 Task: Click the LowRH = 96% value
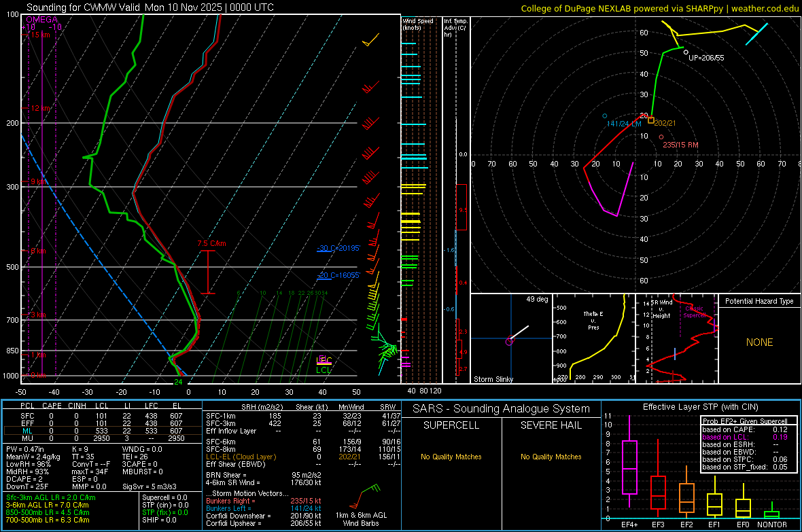point(29,465)
